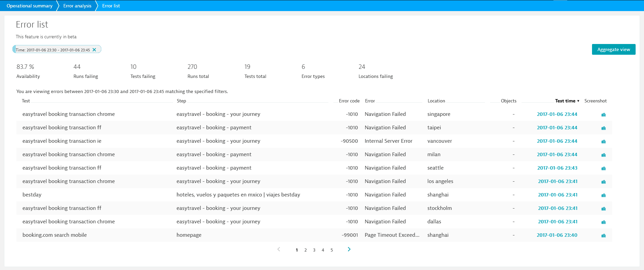Click 83.7 % Availability metric
Screen dimensions: 644x270
coord(28,71)
